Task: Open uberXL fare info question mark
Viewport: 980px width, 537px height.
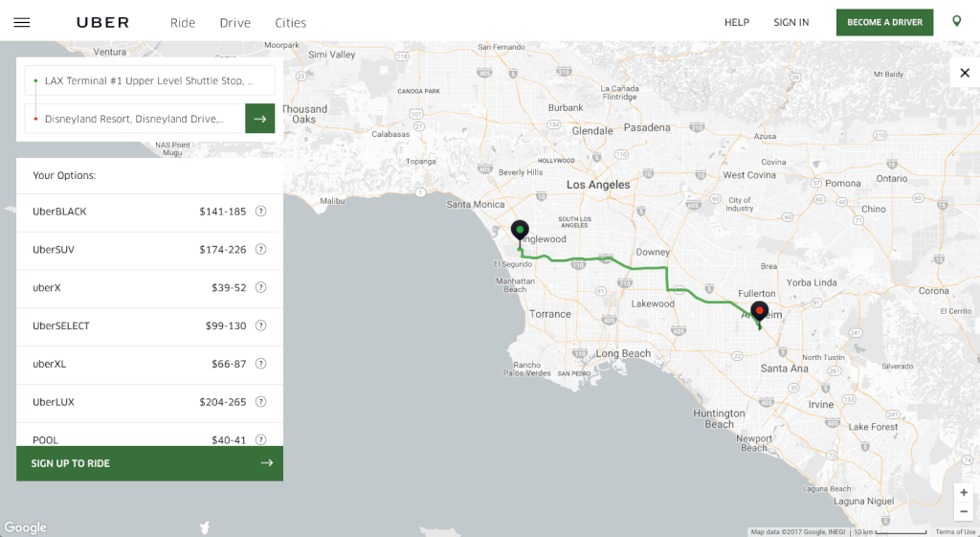Action: pos(261,364)
